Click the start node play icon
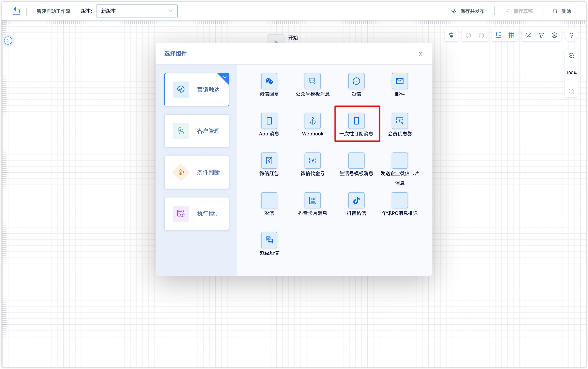 pos(276,39)
